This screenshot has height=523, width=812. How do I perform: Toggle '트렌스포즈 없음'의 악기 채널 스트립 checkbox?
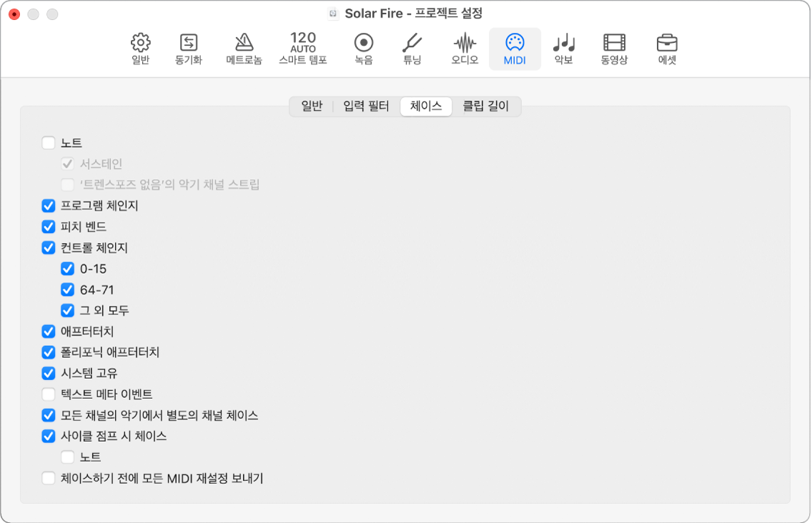(x=67, y=184)
